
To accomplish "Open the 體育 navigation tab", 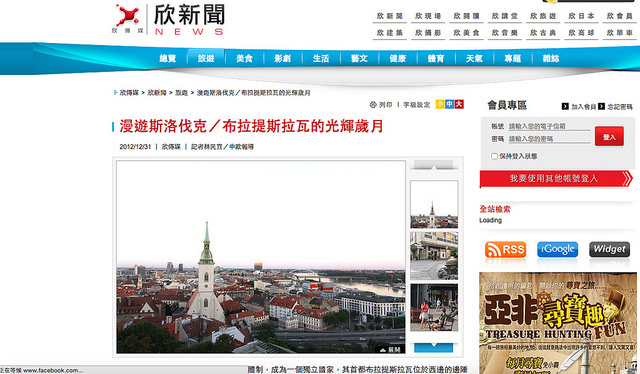I will (436, 58).
